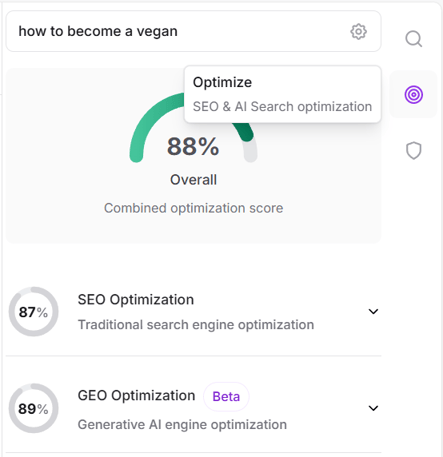The width and height of the screenshot is (443, 457).
Task: Click the GEO Optimization heading
Action: 136,396
